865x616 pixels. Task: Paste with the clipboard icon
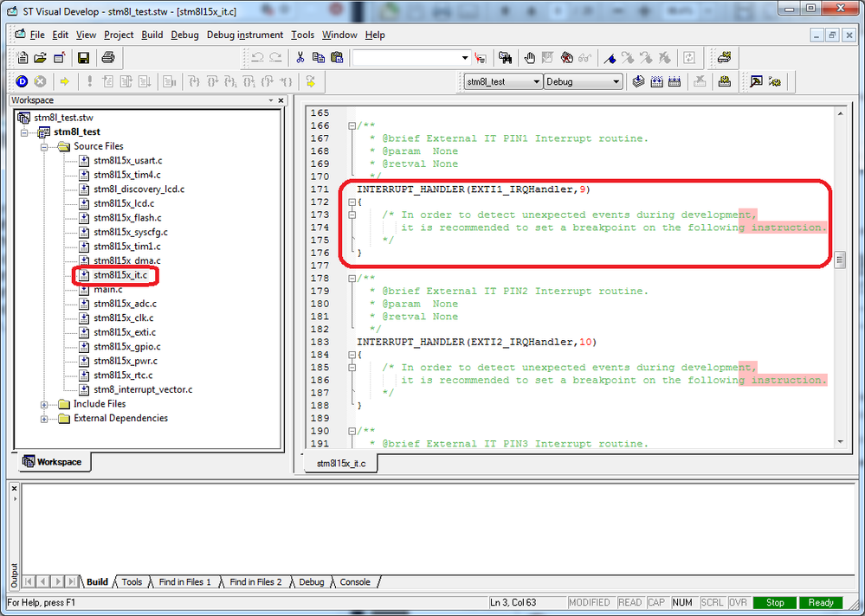tap(337, 58)
